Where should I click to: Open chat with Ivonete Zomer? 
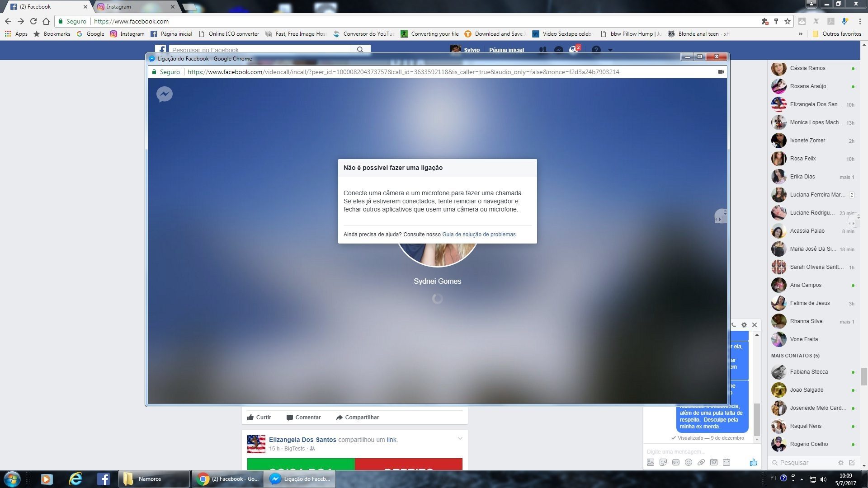click(813, 141)
